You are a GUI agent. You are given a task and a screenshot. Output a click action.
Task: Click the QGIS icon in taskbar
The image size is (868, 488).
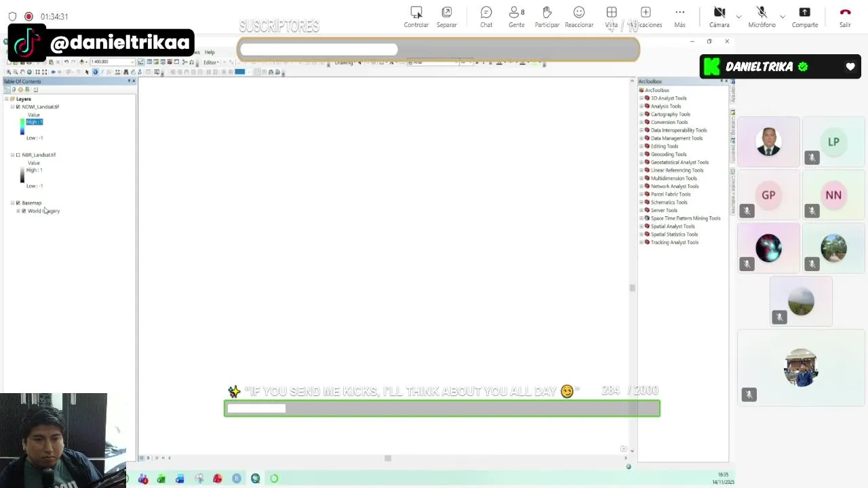pos(255,479)
